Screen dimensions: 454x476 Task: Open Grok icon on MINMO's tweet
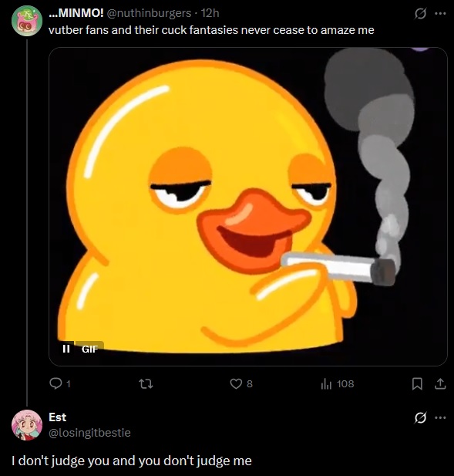click(x=420, y=13)
